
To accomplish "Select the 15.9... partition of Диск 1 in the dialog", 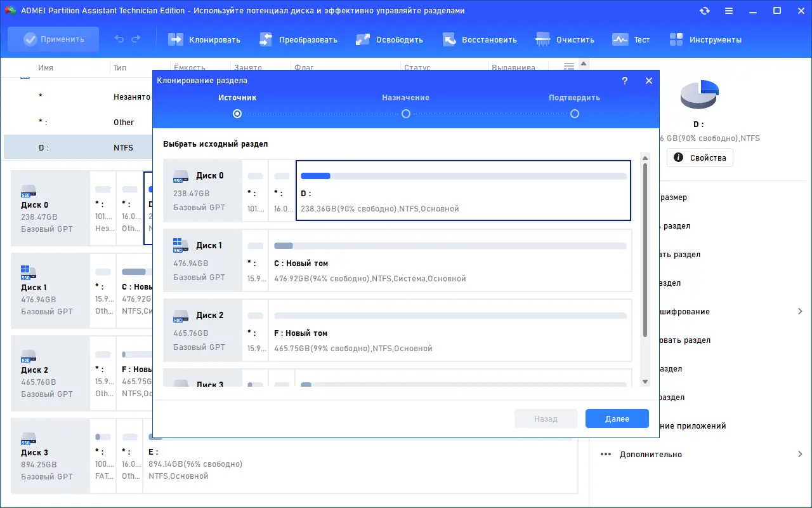I will (x=256, y=260).
